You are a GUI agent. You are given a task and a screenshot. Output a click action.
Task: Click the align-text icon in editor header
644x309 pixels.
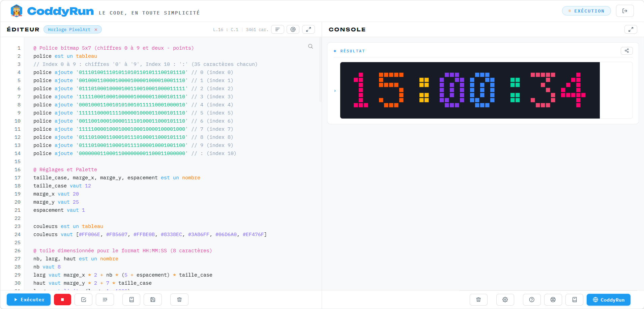[x=277, y=29]
